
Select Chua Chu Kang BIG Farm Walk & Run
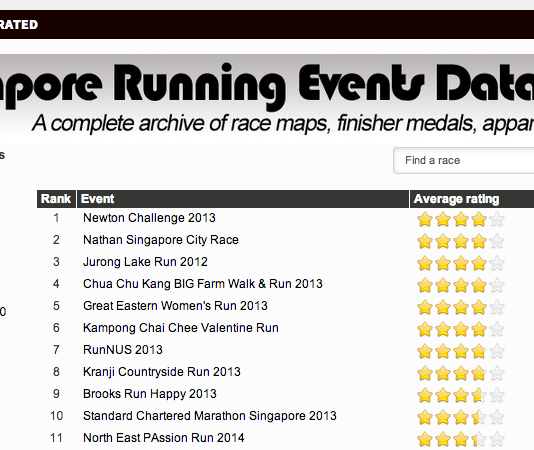pyautogui.click(x=203, y=284)
